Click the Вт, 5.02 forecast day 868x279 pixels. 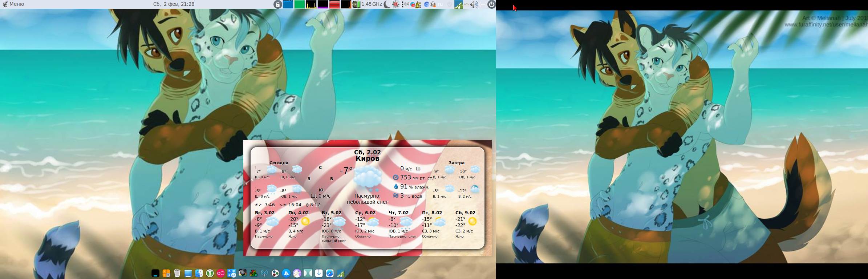(332, 213)
